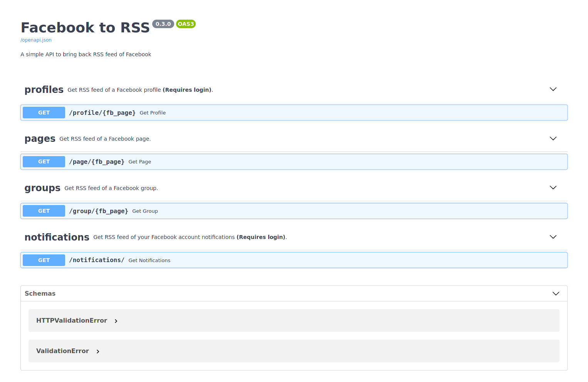Open the /profile/{fb_page} endpoint path
588x382 pixels.
[x=102, y=113]
